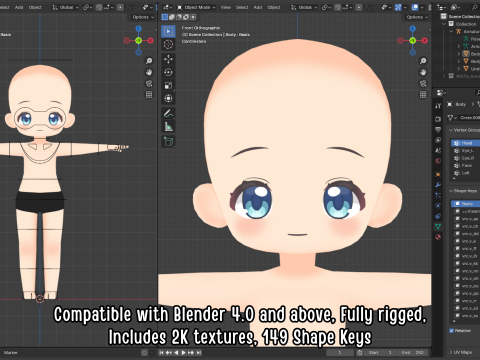Open Select menu in right viewport
Viewport: 480px width, 360px height.
pos(242,7)
